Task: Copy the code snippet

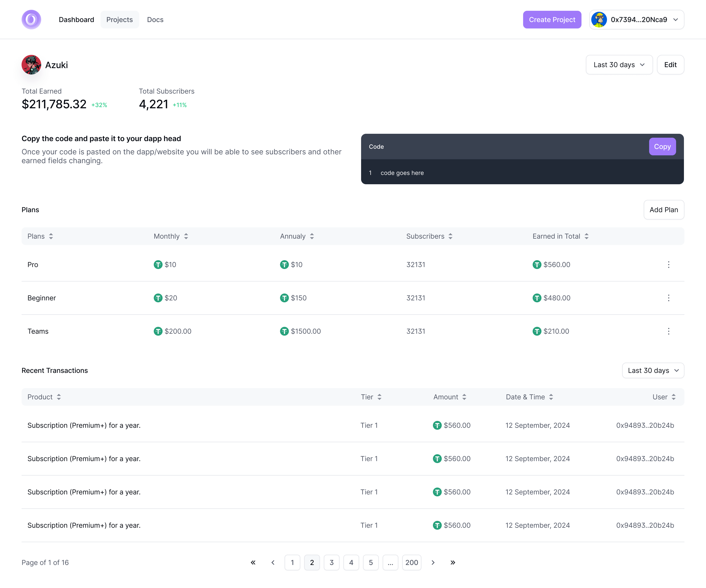Action: (662, 147)
